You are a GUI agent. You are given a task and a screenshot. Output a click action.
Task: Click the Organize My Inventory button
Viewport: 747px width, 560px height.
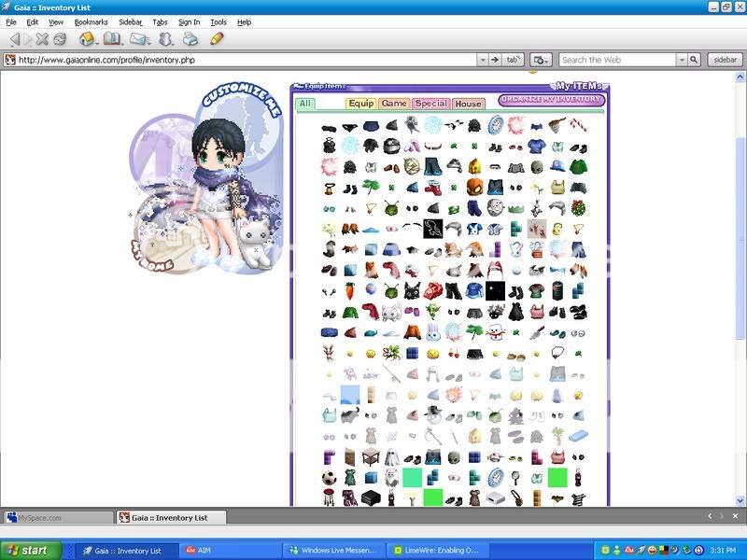pos(550,98)
